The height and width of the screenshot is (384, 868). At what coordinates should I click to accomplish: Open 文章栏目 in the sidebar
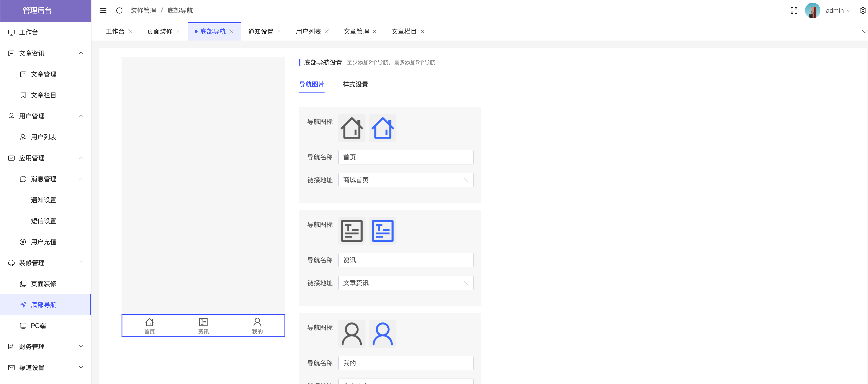46,95
